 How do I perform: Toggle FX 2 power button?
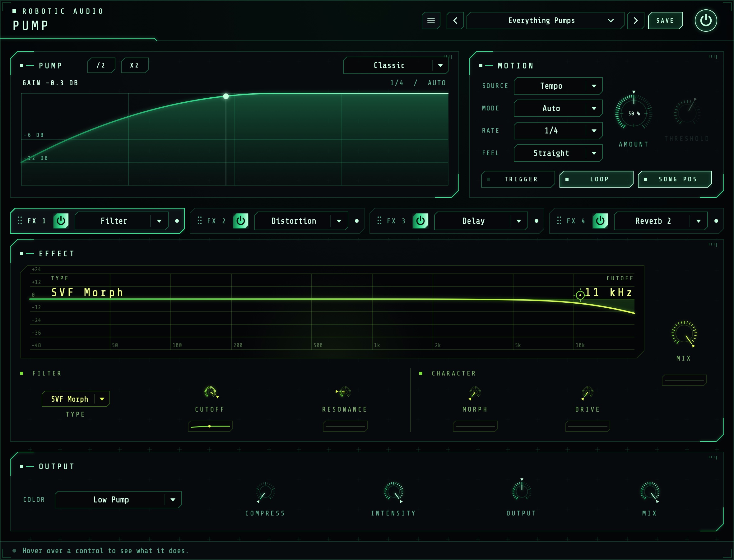(240, 221)
